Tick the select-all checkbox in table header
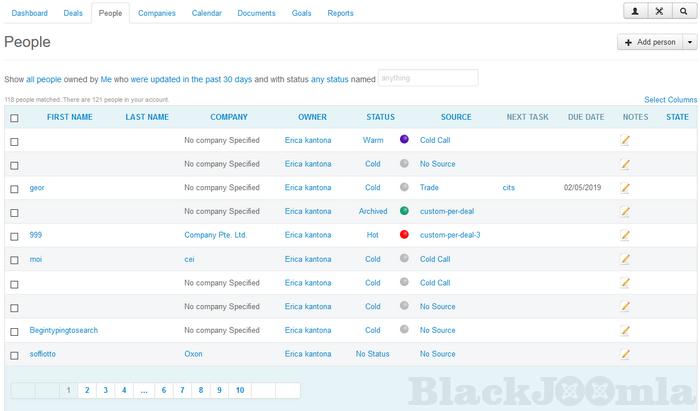This screenshot has height=411, width=700. pos(14,118)
